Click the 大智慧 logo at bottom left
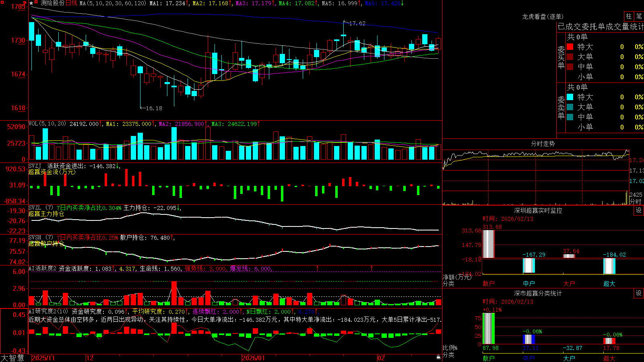 click(x=12, y=358)
